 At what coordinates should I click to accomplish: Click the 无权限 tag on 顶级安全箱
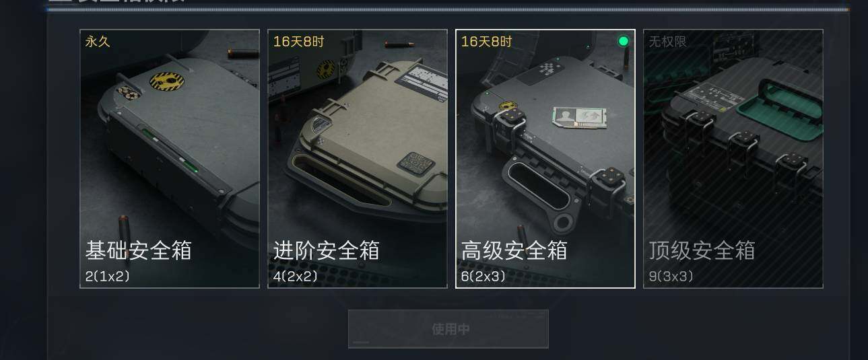pyautogui.click(x=667, y=42)
